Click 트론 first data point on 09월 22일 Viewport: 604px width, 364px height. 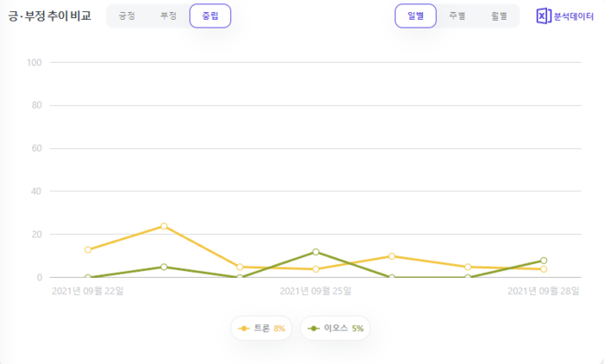(x=88, y=250)
